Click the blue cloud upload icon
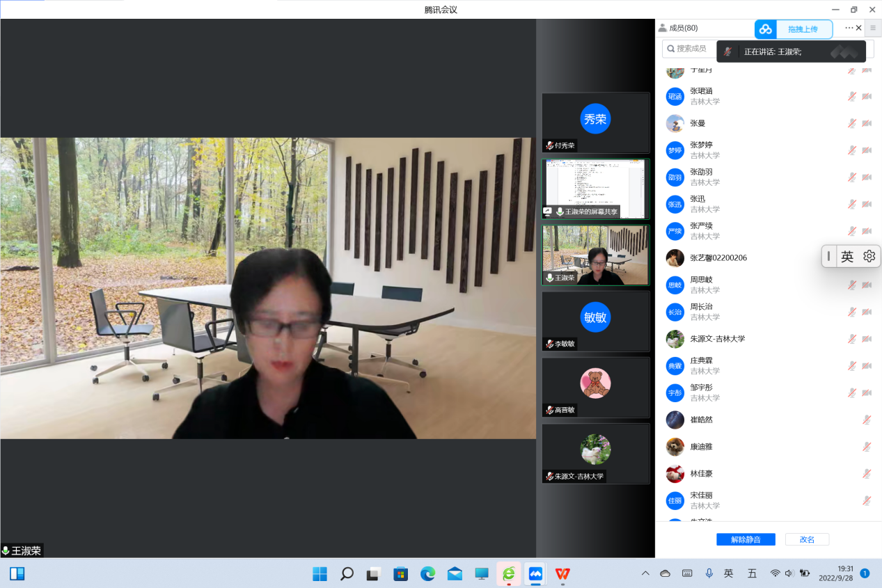Viewport: 882px width, 588px height. click(x=766, y=29)
